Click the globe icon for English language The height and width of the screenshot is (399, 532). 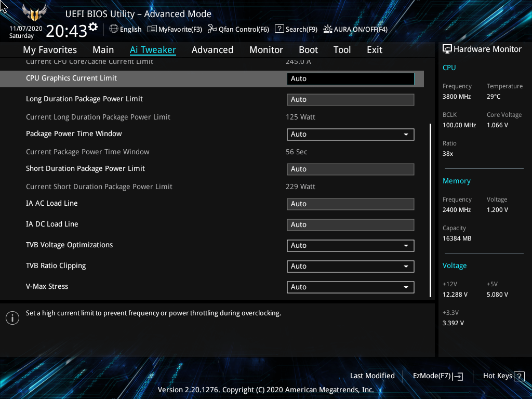(x=114, y=29)
